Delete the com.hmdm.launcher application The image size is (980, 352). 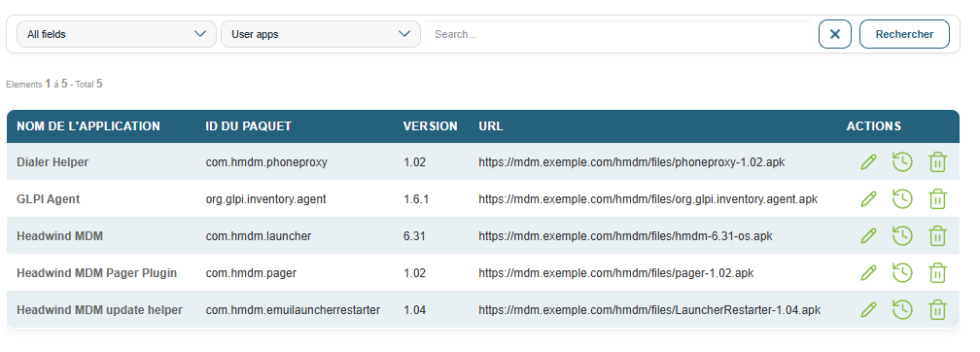tap(937, 236)
